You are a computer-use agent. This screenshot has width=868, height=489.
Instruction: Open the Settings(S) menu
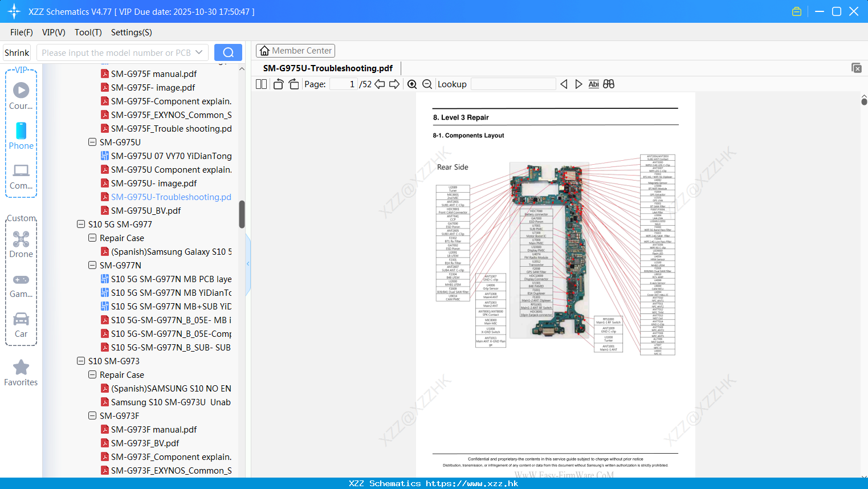tap(132, 32)
